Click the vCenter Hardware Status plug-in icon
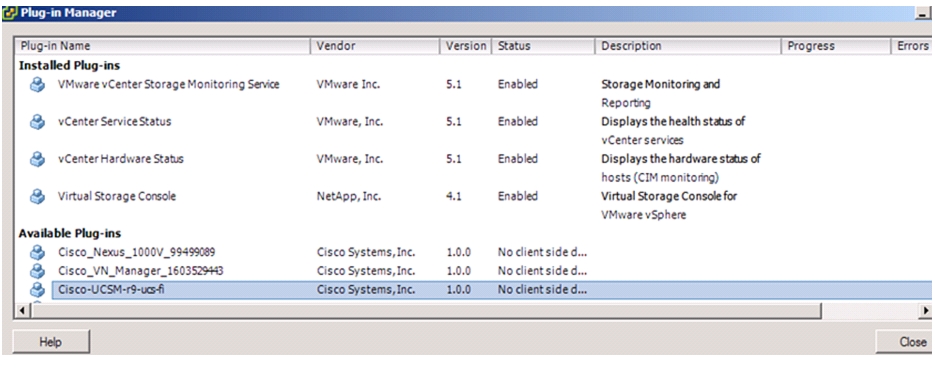The height and width of the screenshot is (389, 935). tap(38, 160)
